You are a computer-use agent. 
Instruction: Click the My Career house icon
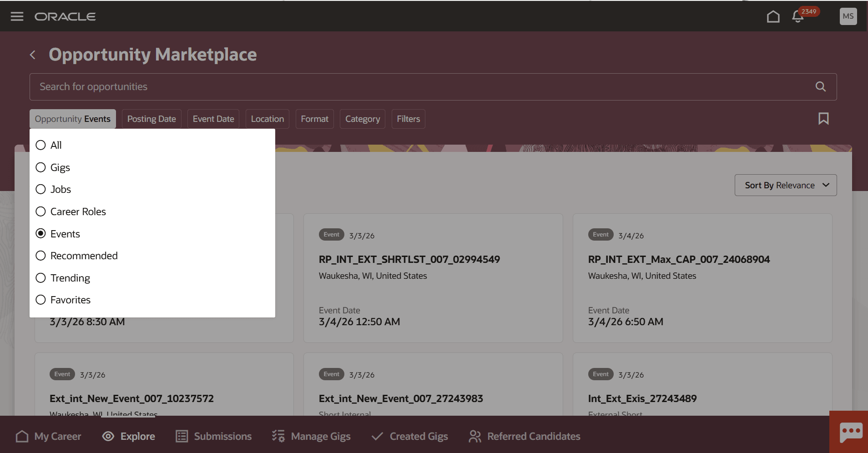(x=22, y=436)
